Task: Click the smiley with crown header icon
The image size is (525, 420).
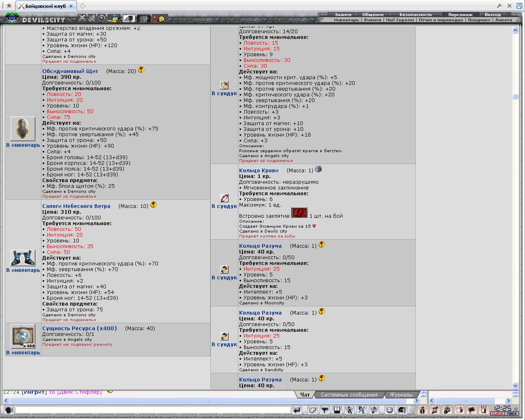Action: 114,18
